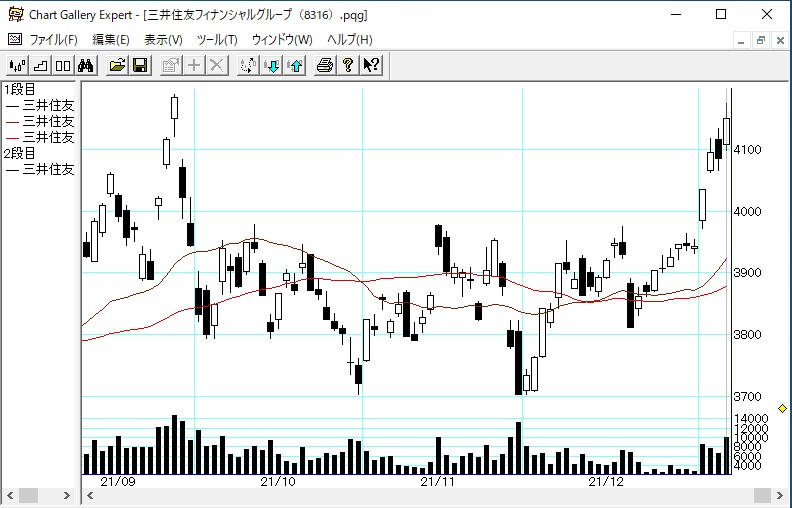Click the chart scrollbar's left arrow
Screen dimensions: 792x508
click(89, 495)
